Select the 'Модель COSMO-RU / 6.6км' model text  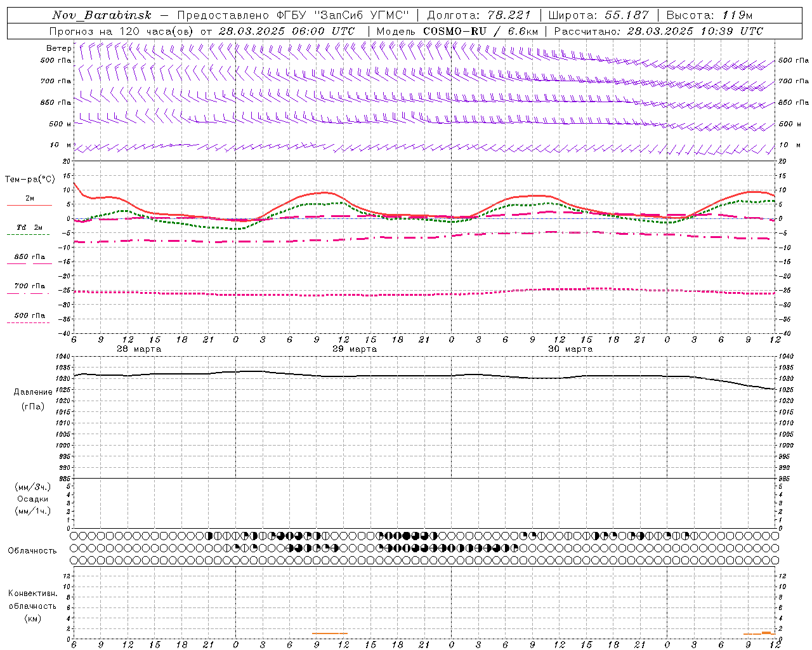pyautogui.click(x=457, y=31)
